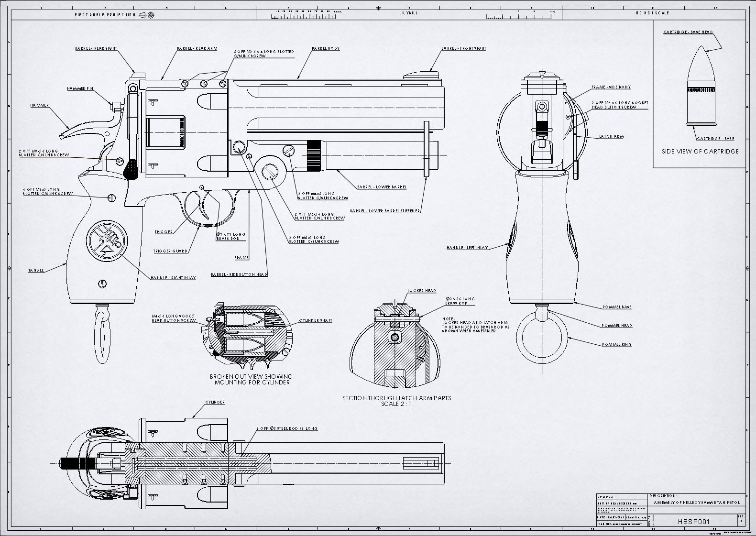The width and height of the screenshot is (756, 536).
Task: Click the 'HANDLE' label left of grip
Action: [x=36, y=270]
